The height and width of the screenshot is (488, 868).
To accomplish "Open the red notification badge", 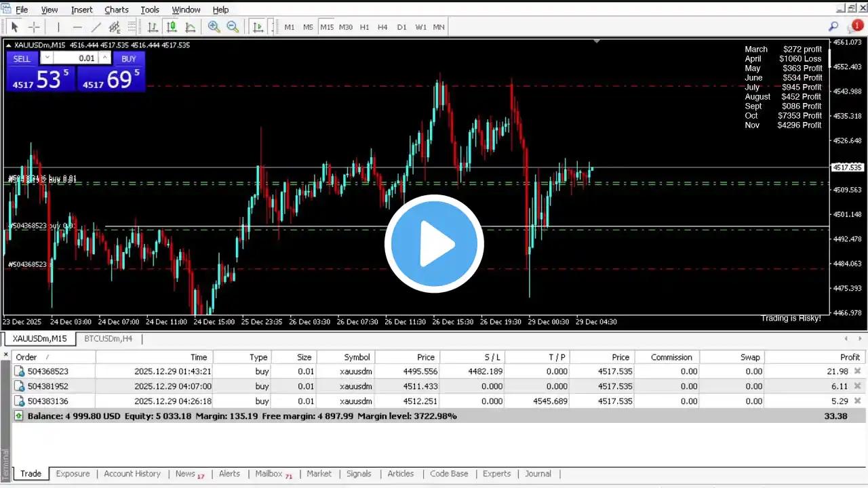I will pos(856,26).
